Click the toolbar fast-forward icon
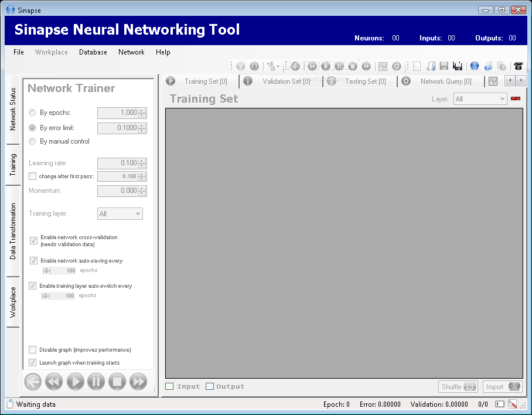The height and width of the screenshot is (415, 532). coord(366,66)
